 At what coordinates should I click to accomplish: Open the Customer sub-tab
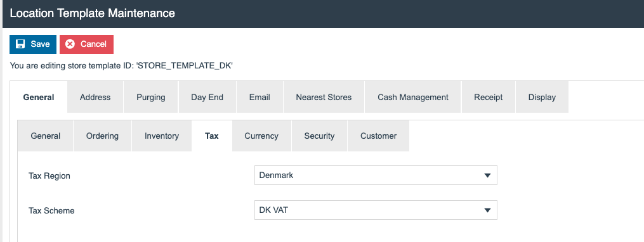[378, 136]
